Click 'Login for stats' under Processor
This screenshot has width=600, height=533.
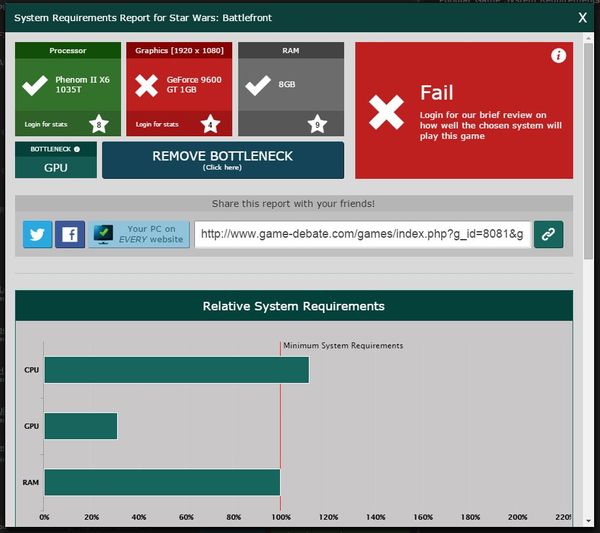[x=46, y=124]
